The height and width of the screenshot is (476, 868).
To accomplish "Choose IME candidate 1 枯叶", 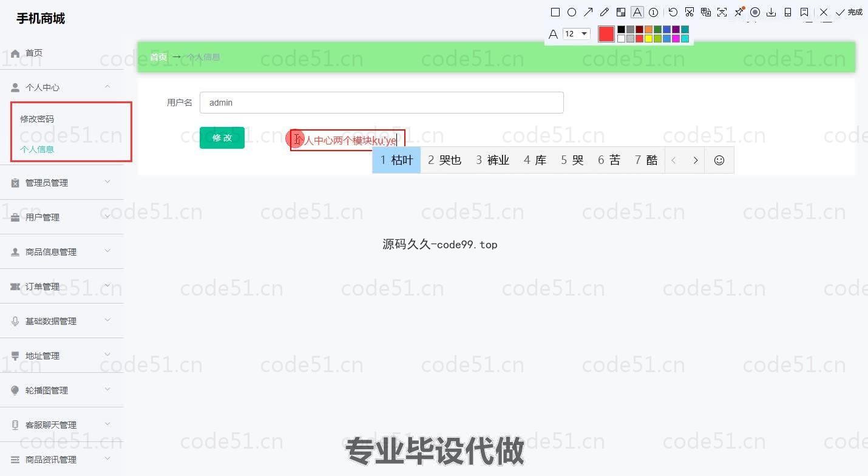I will (396, 160).
